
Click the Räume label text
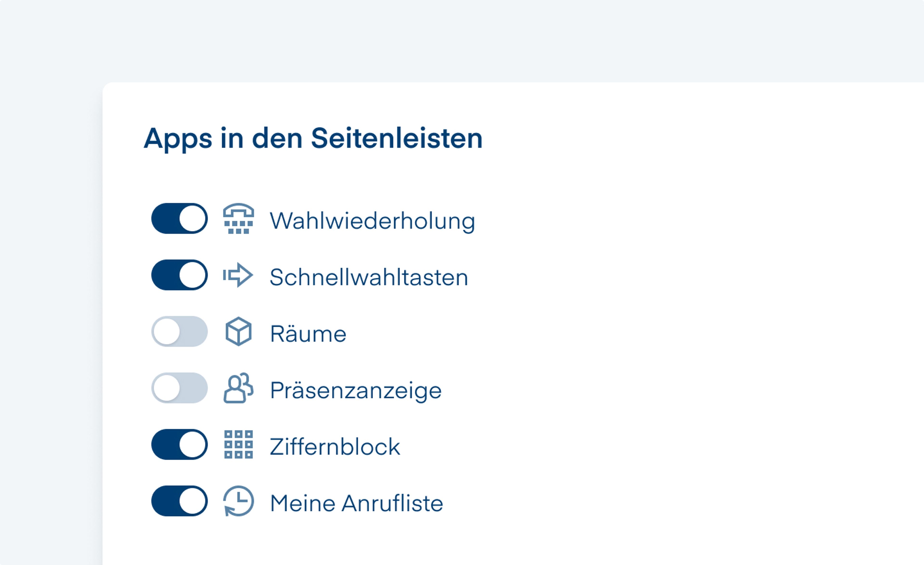308,334
